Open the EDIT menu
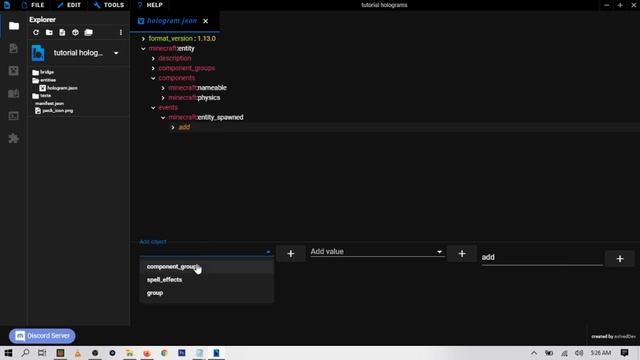The width and height of the screenshot is (640, 360). pyautogui.click(x=69, y=5)
